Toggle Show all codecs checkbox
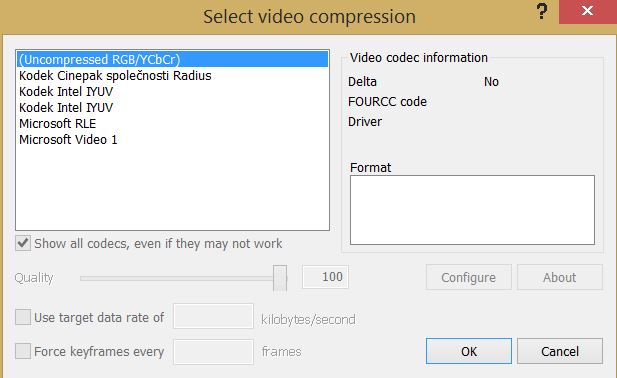The image size is (617, 378). 23,243
